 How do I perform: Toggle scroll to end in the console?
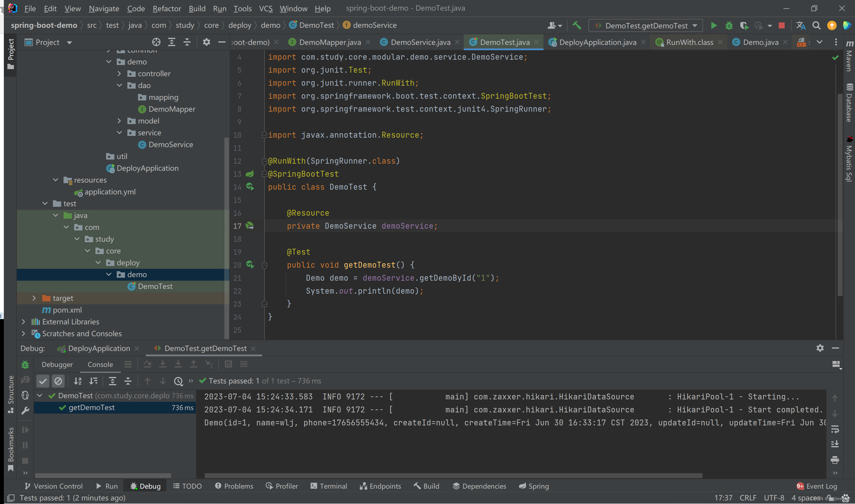835,444
